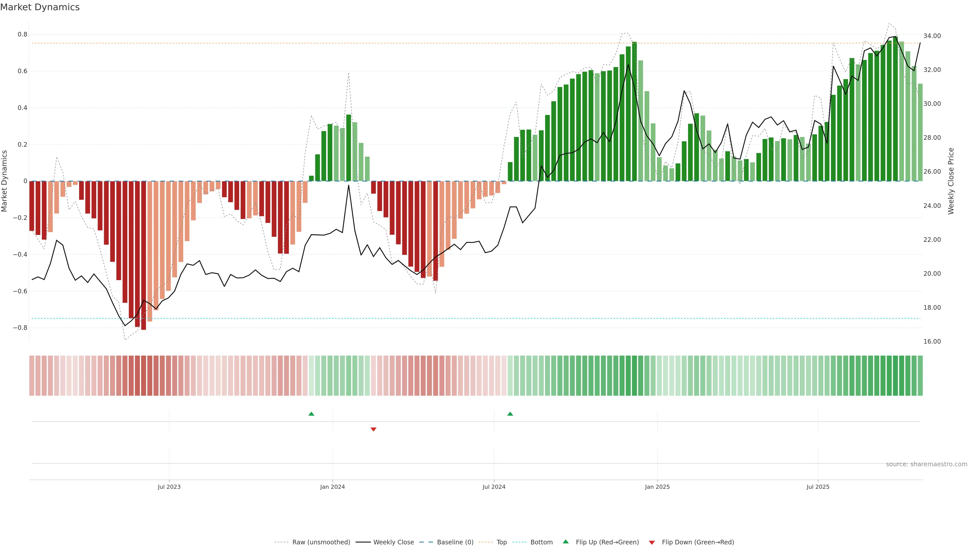Click the green Flip Up legend triangle
The width and height of the screenshot is (980, 551).
[566, 542]
